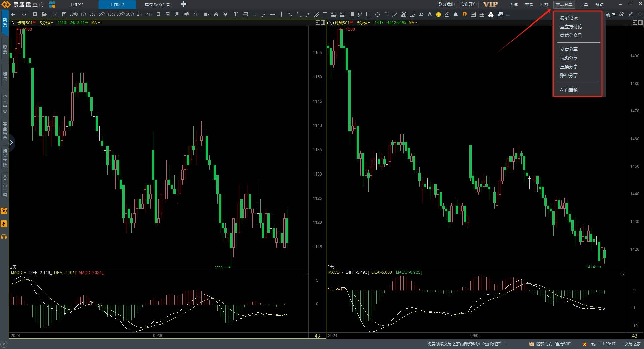Select 微信公众号 menu entry

coord(571,35)
